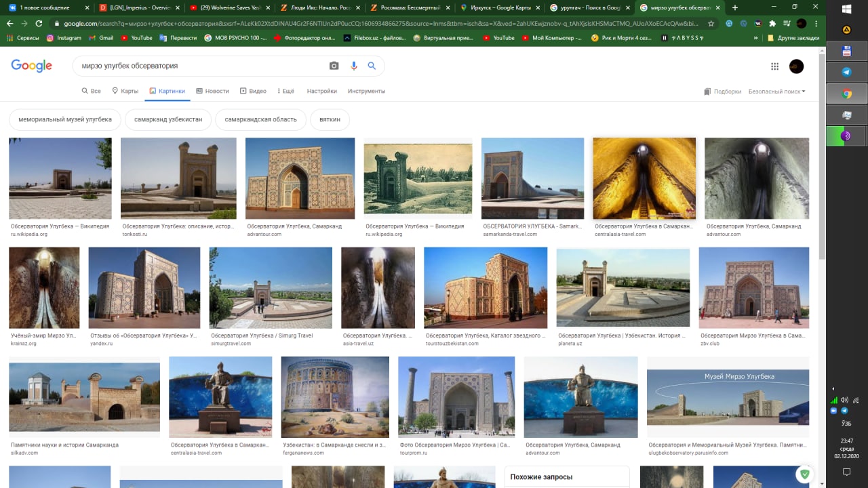Switch to the Wolverine Saves YouTube tab
This screenshot has height=488, width=868.
(229, 7)
